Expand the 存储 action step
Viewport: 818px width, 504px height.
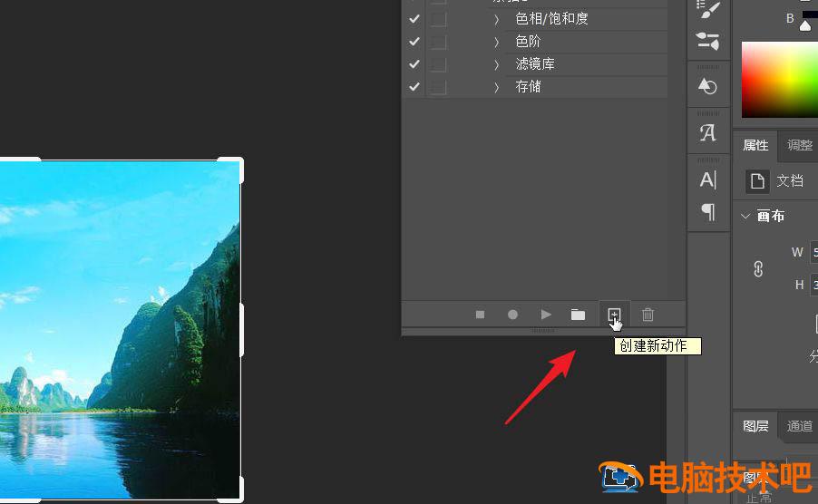497,87
